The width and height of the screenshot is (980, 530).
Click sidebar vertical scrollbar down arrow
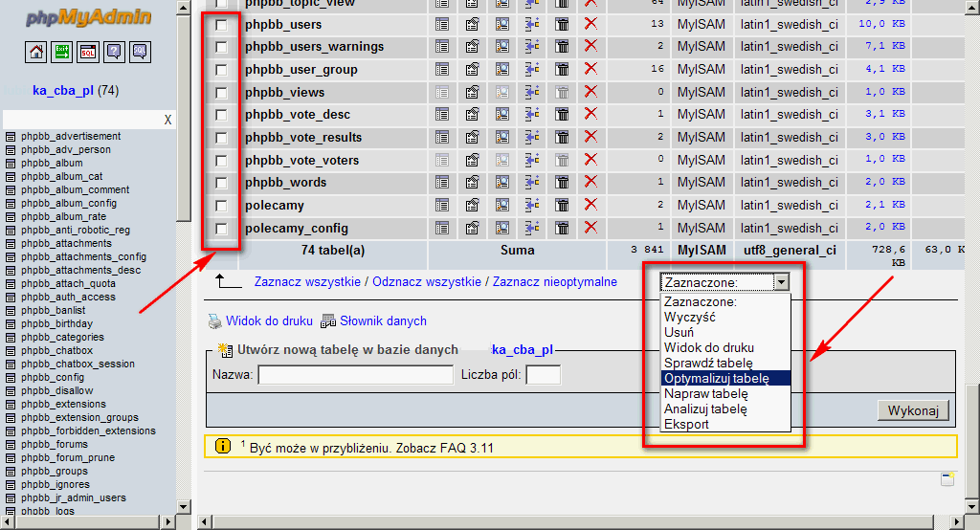tap(183, 507)
